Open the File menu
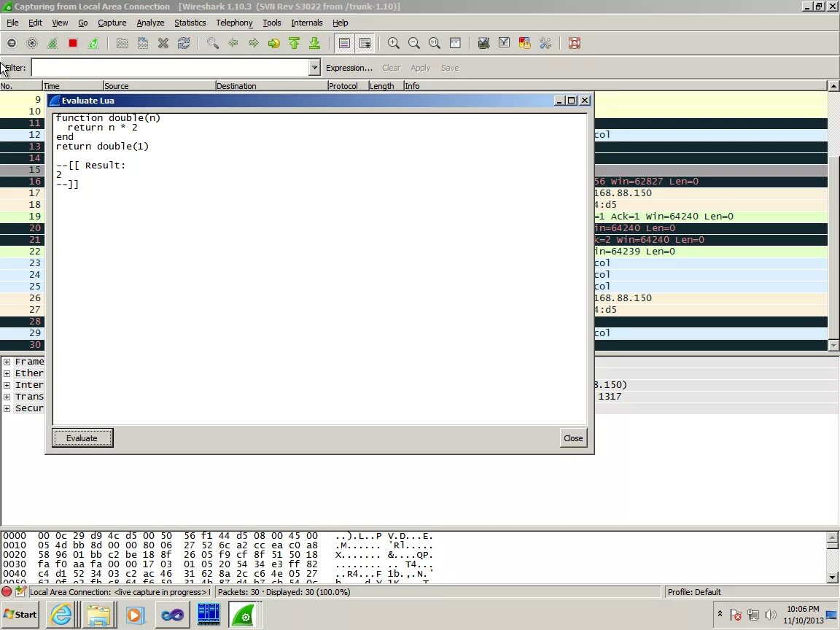Viewport: 840px width, 630px height. coord(12,23)
